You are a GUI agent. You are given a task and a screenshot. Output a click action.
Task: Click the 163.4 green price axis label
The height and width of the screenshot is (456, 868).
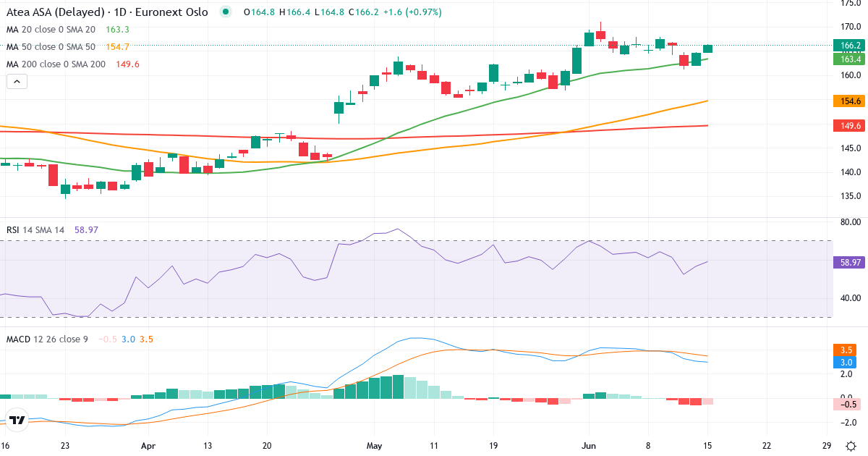pyautogui.click(x=850, y=59)
